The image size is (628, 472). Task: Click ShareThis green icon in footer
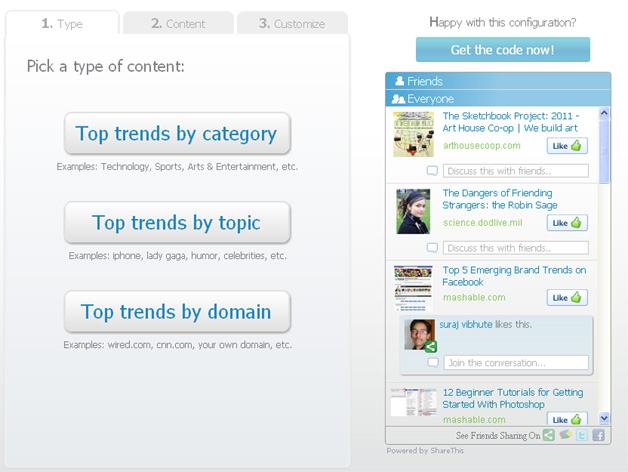pos(549,435)
